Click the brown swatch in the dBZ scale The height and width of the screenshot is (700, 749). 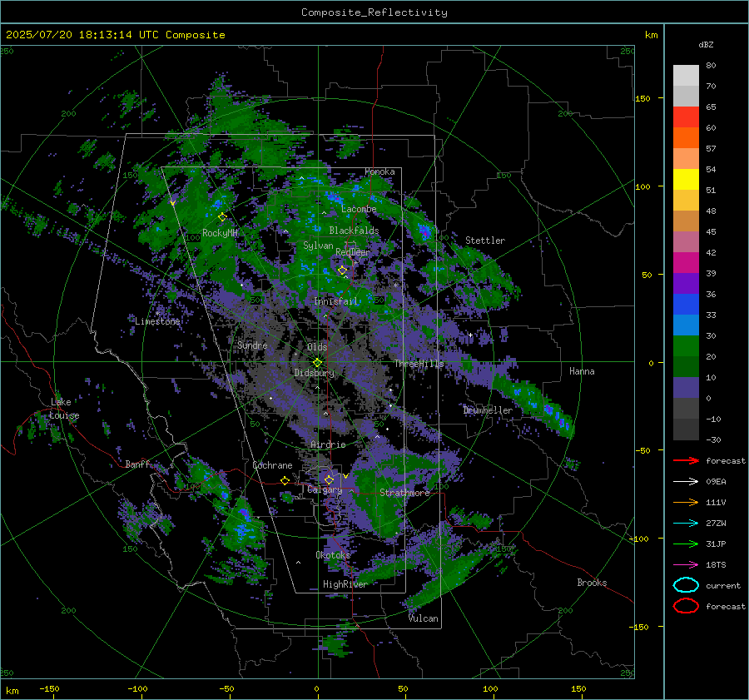[686, 221]
